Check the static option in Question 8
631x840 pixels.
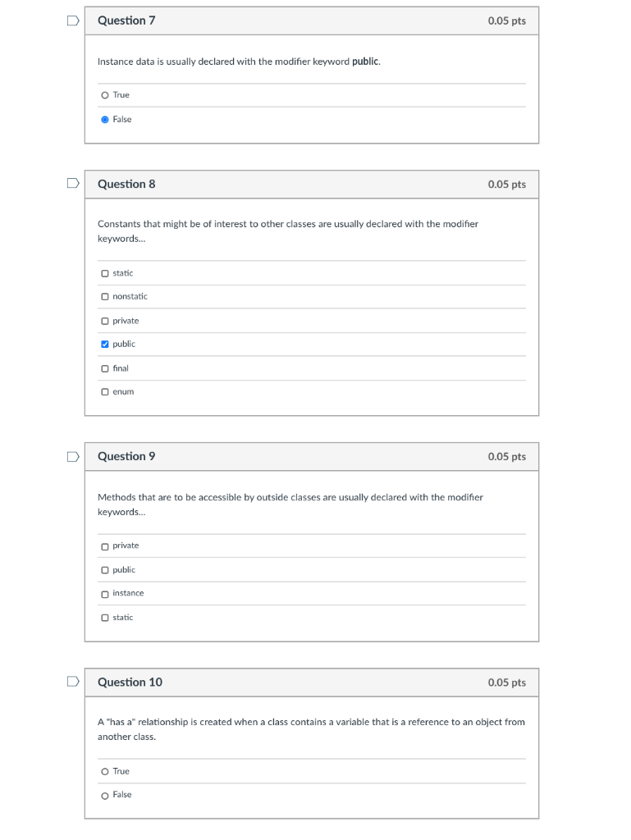[103, 272]
